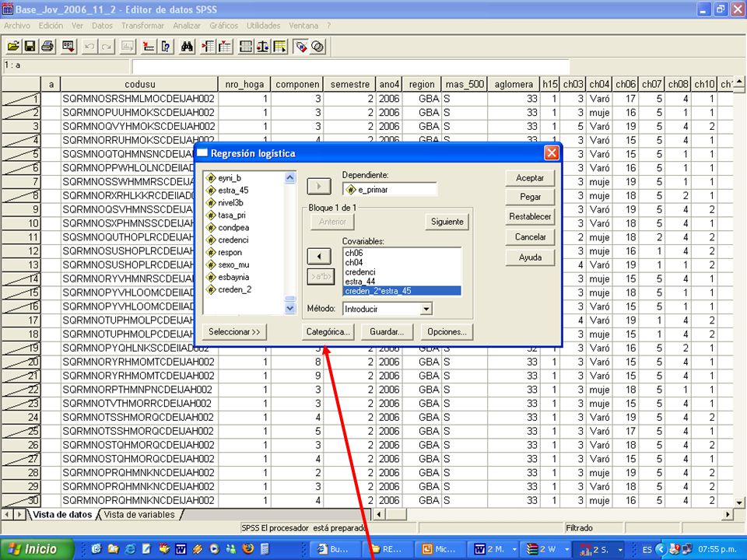
Task: Toggle the Value Labels tag icon
Action: (x=300, y=47)
